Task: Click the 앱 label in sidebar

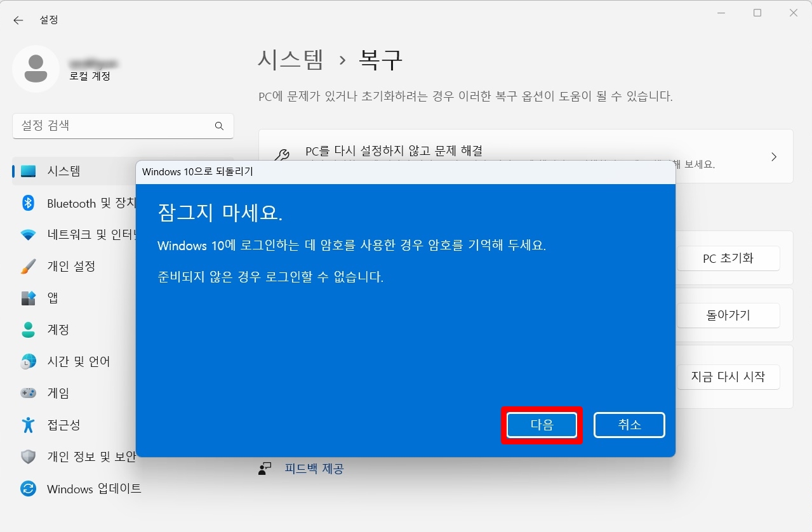Action: click(x=53, y=298)
